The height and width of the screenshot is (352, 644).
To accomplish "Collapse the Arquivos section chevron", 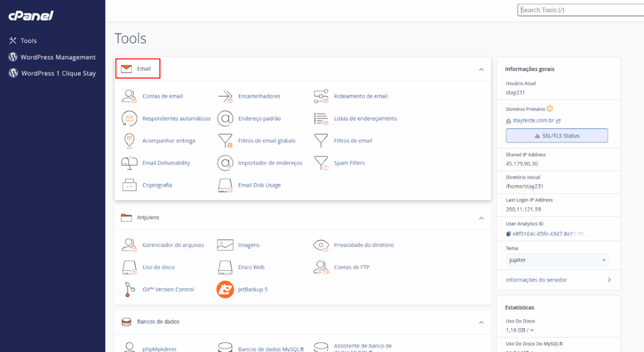I will (x=481, y=218).
